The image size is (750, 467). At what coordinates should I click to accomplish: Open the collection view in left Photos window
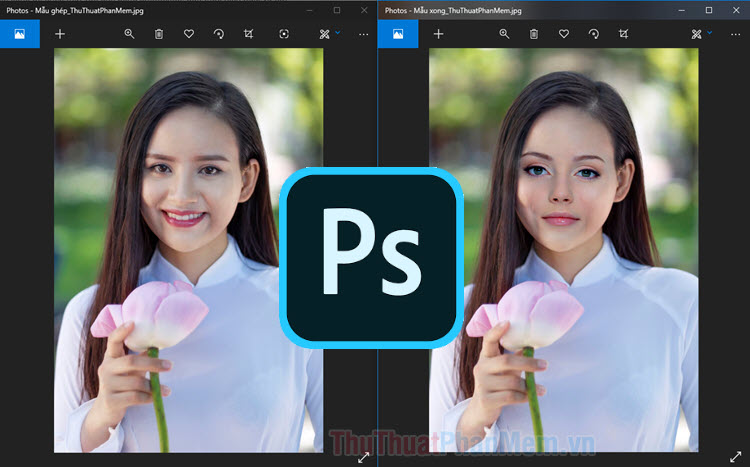tap(20, 34)
